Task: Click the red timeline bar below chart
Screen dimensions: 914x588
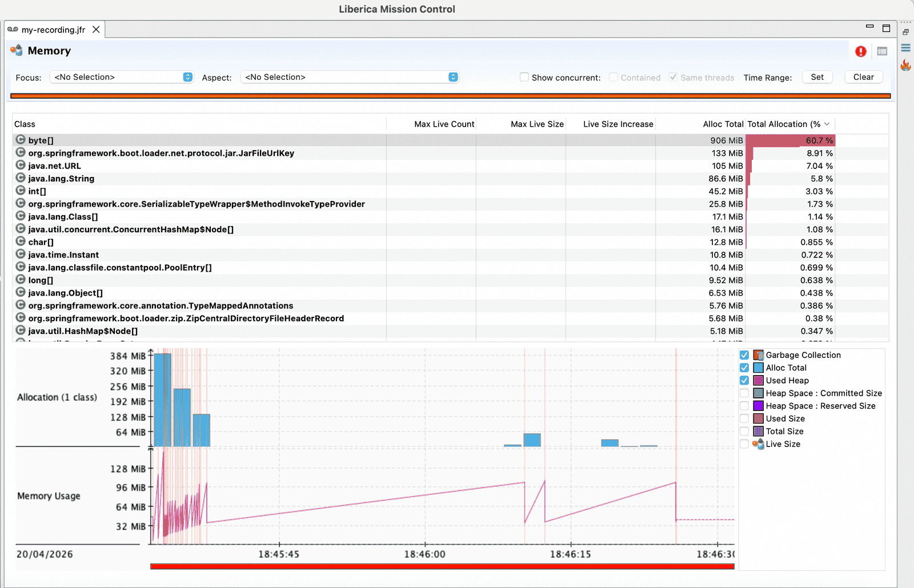Action: coord(442,566)
